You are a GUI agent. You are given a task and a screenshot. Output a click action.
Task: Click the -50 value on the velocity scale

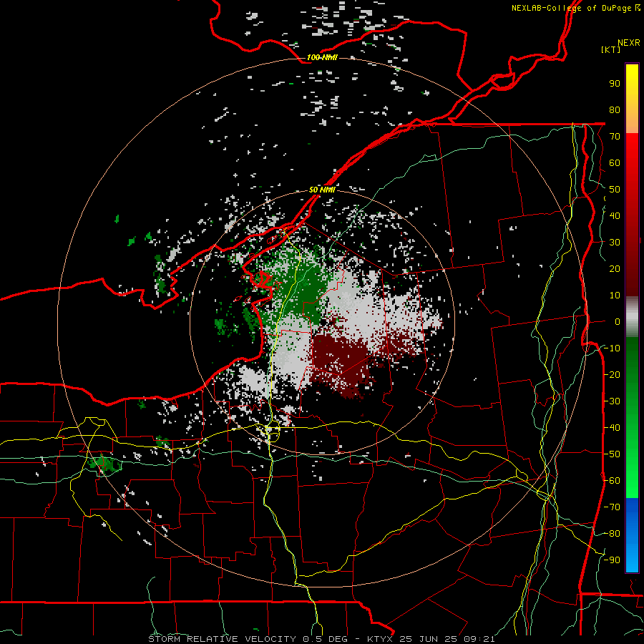612,454
